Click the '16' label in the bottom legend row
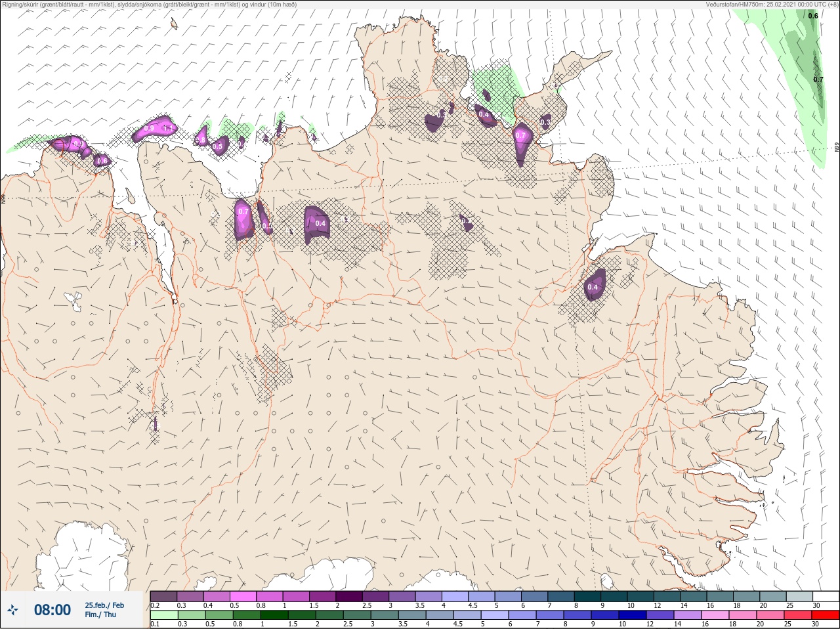The width and height of the screenshot is (840, 629). [x=705, y=624]
